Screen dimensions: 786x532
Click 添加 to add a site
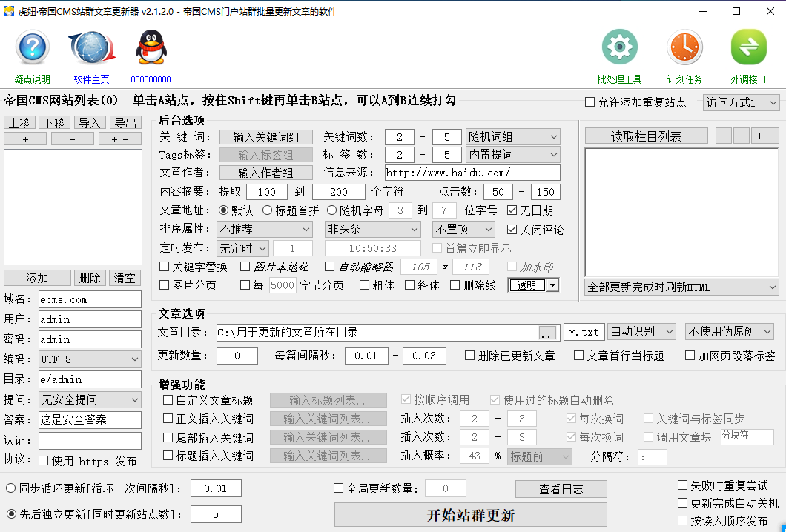tap(37, 278)
